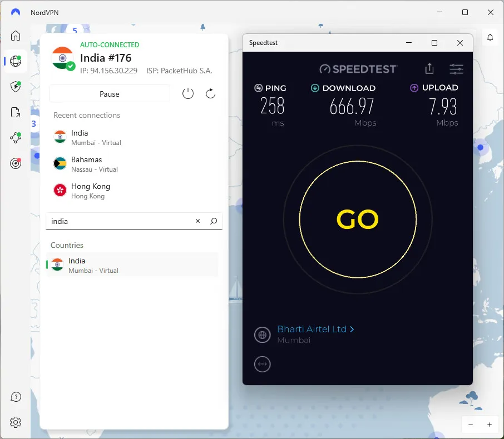504x439 pixels.
Task: Click the reconnect refresh icon
Action: click(x=210, y=93)
